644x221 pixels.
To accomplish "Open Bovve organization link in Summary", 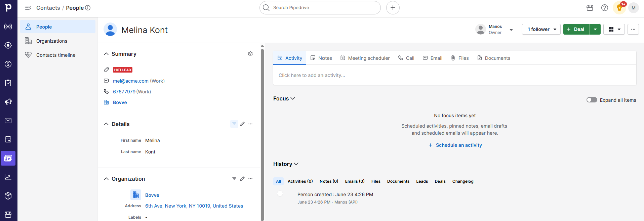I will 120,102.
